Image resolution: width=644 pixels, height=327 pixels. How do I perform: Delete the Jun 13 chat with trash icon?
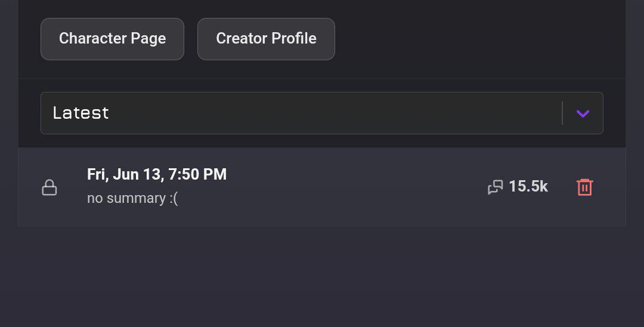click(x=584, y=187)
